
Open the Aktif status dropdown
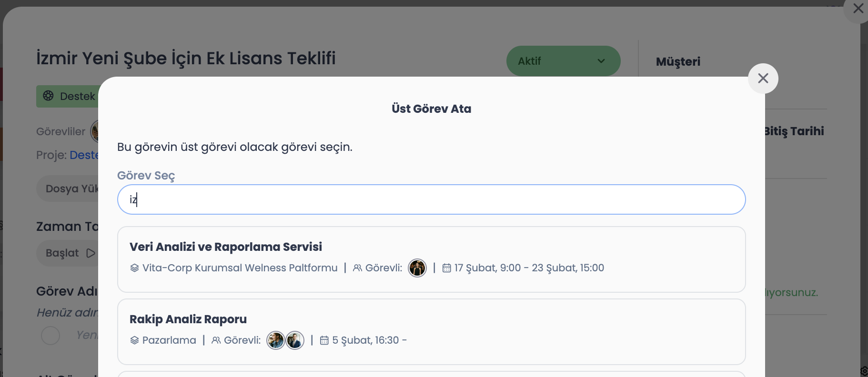pyautogui.click(x=563, y=61)
